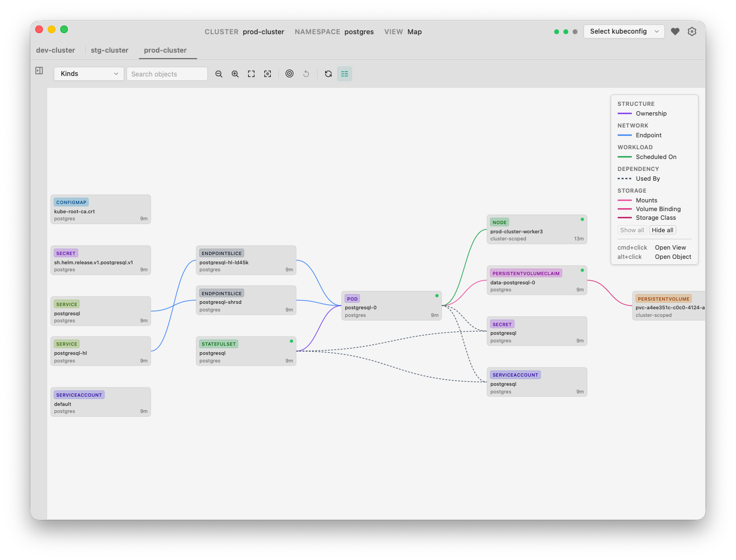Switch to stg-cluster tab
Viewport: 736px width, 560px height.
point(110,50)
